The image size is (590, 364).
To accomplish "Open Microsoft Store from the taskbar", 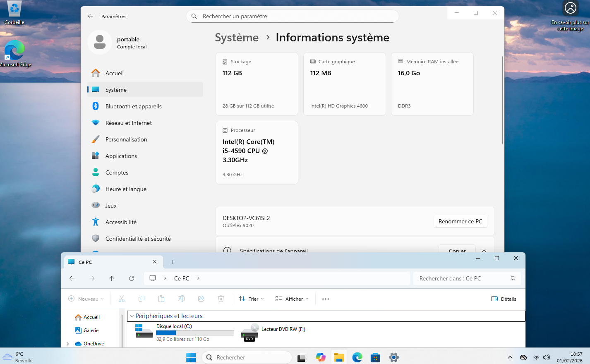I will (375, 357).
